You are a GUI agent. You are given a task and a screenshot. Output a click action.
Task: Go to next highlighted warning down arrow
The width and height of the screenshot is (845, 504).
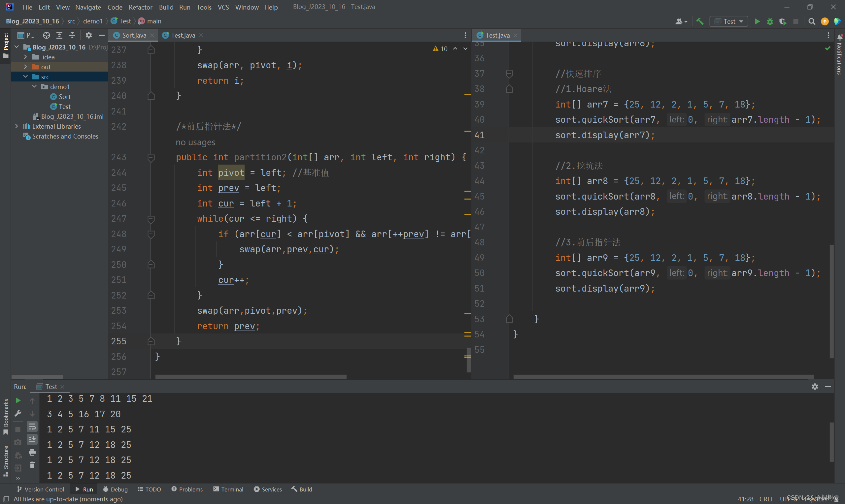(465, 48)
